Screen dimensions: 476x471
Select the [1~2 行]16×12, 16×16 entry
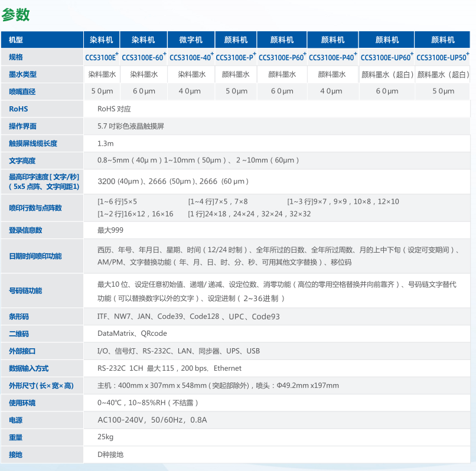135,214
